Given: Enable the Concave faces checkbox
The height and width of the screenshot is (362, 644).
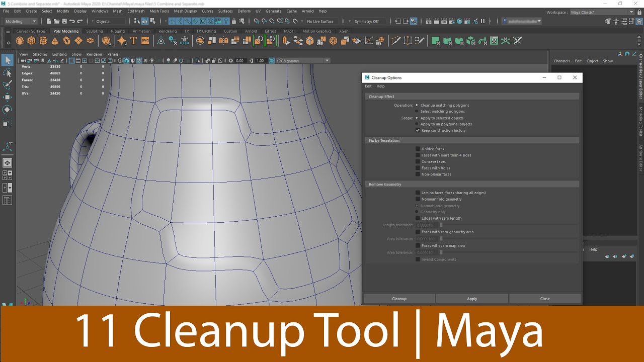Looking at the screenshot, I should 418,161.
